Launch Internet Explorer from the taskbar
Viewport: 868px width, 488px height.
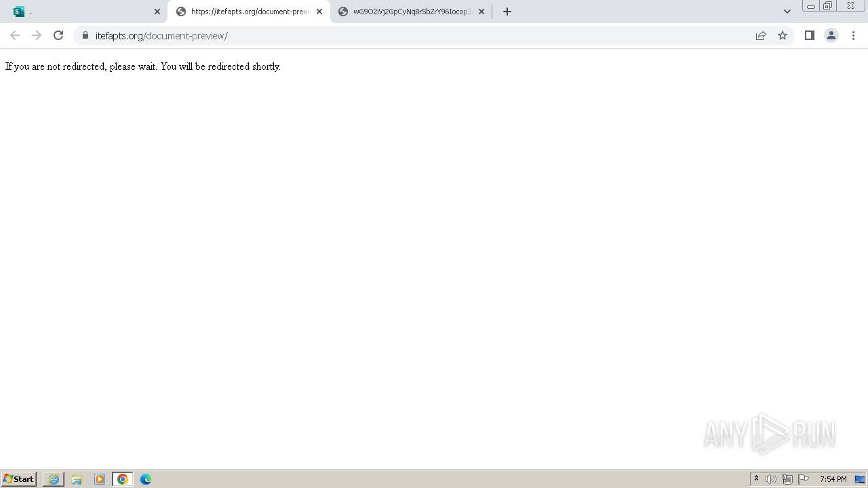[x=54, y=479]
